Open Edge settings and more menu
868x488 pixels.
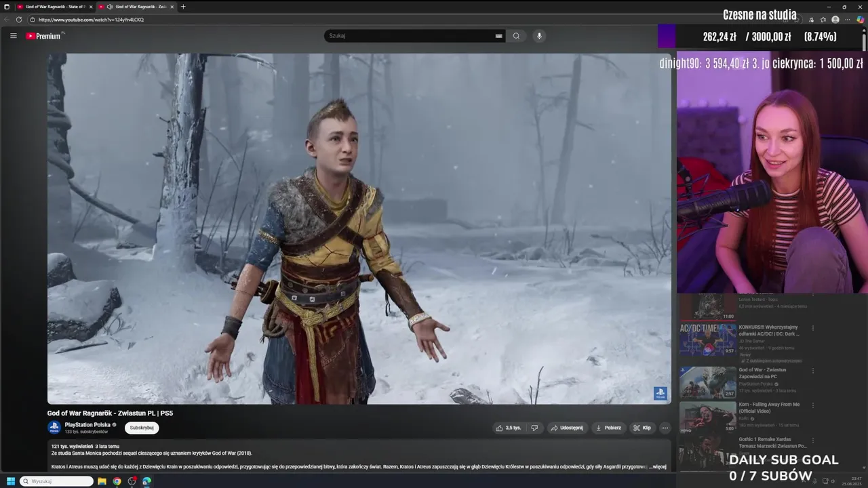848,20
